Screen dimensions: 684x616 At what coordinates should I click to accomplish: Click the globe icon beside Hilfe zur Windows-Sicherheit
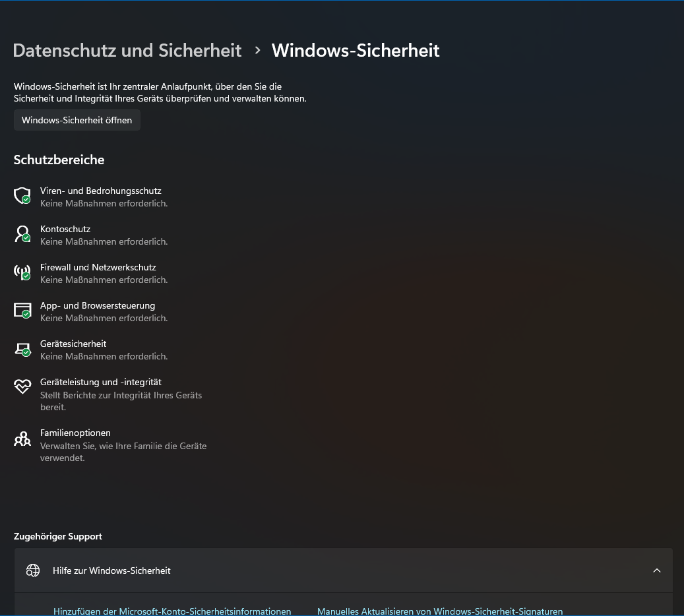pos(33,570)
